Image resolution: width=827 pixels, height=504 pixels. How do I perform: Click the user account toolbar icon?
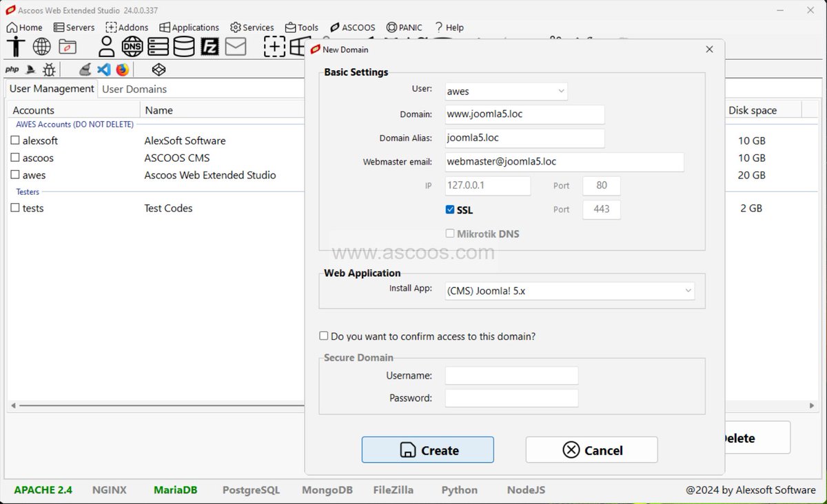[106, 47]
